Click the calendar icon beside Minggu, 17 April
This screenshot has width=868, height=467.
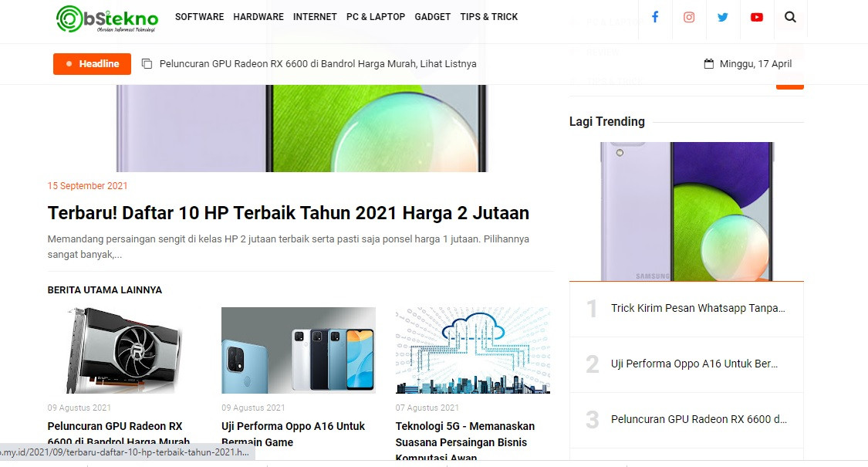[x=708, y=64]
